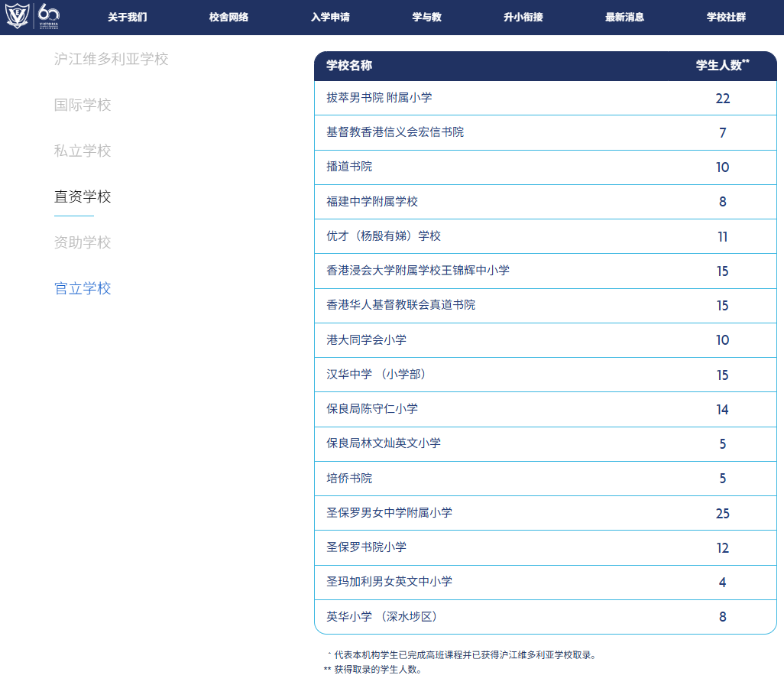Select the 国际学校 sidebar tab

point(83,105)
